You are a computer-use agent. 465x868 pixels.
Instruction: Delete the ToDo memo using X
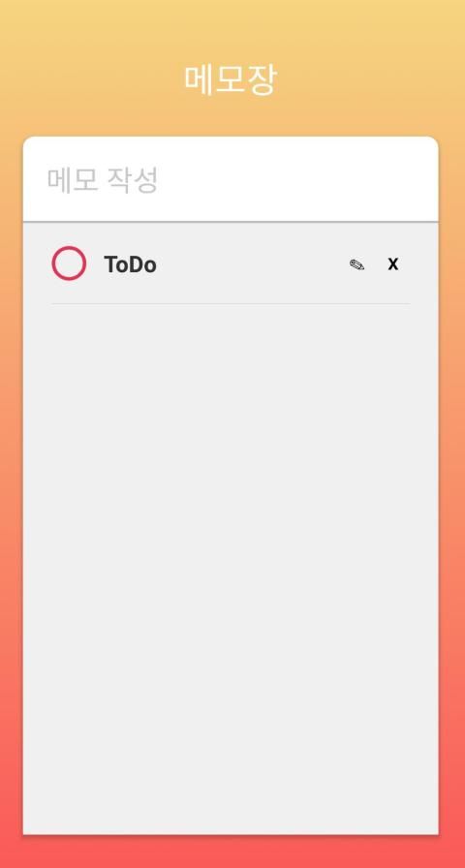point(393,264)
